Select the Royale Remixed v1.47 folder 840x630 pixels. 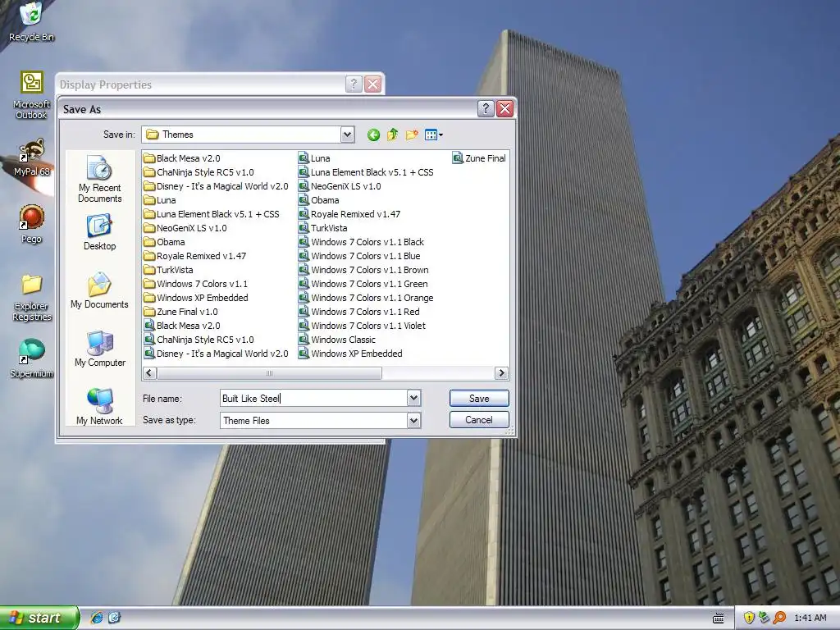195,256
